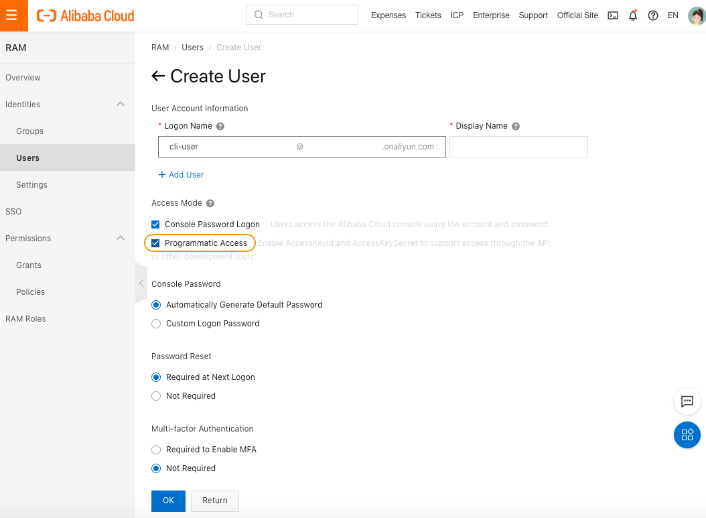Collapse the Permissions section chevron
Viewport: 706px width, 518px height.
coord(121,238)
